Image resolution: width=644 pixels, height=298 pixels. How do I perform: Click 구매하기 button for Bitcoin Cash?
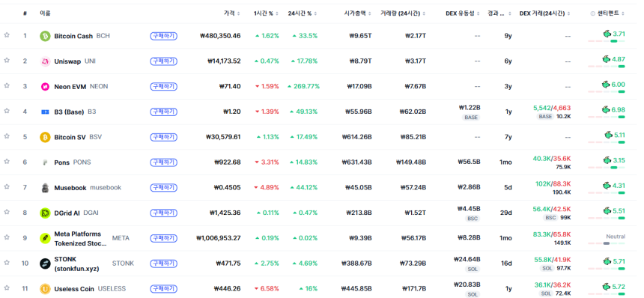163,36
